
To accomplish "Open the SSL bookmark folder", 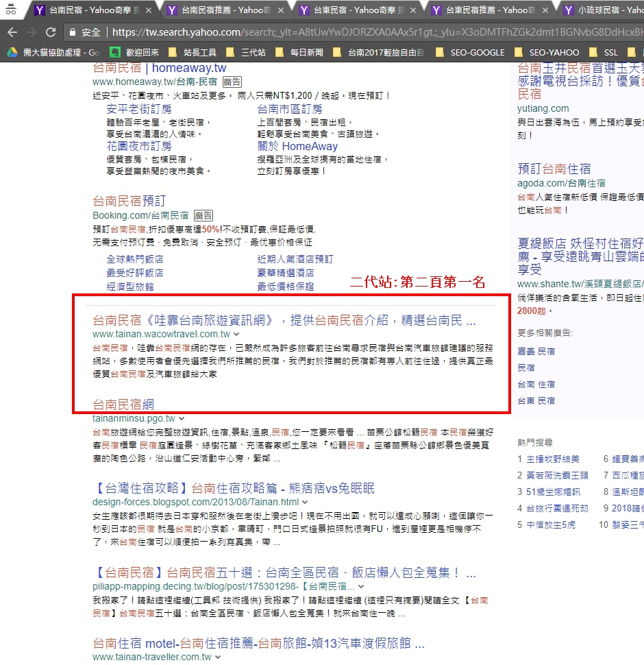I will pyautogui.click(x=603, y=52).
